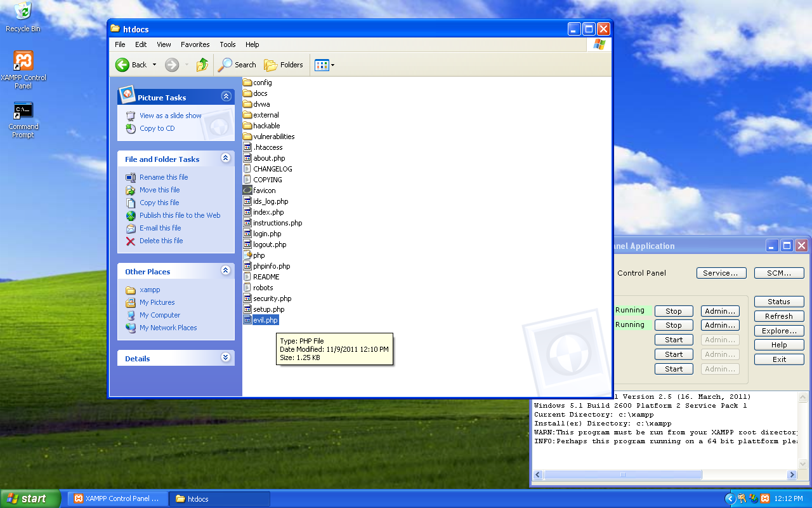
Task: Go to My Pictures
Action: click(157, 302)
